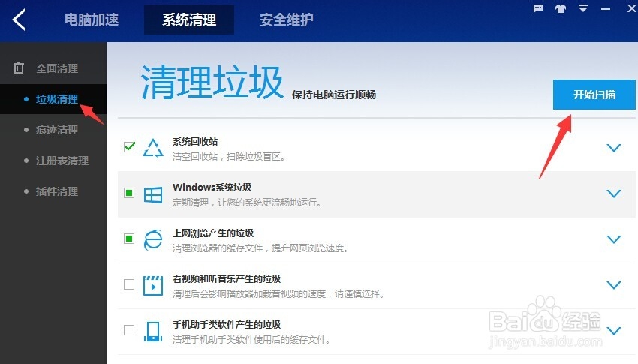Expand the Windows系统垃圾 row chevron

(613, 193)
